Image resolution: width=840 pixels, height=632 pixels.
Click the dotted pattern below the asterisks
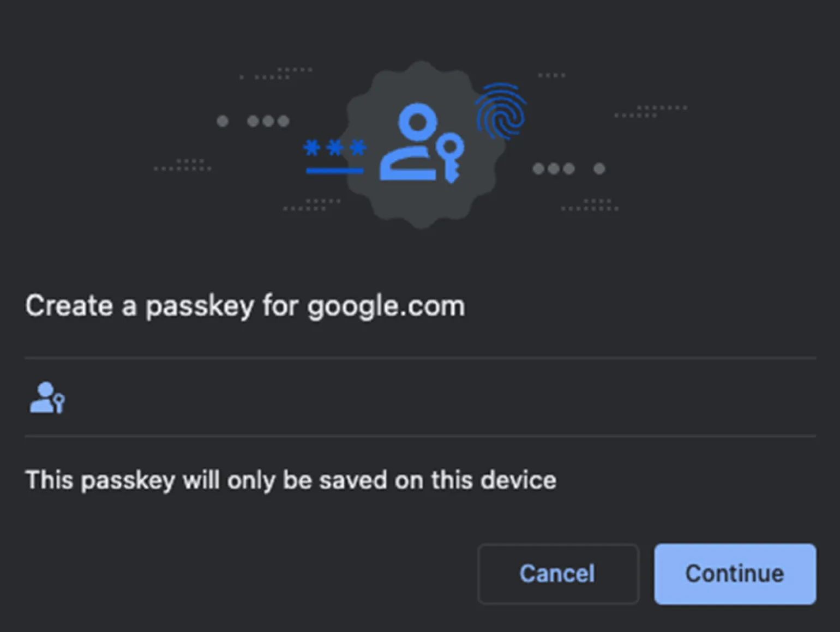(x=312, y=205)
